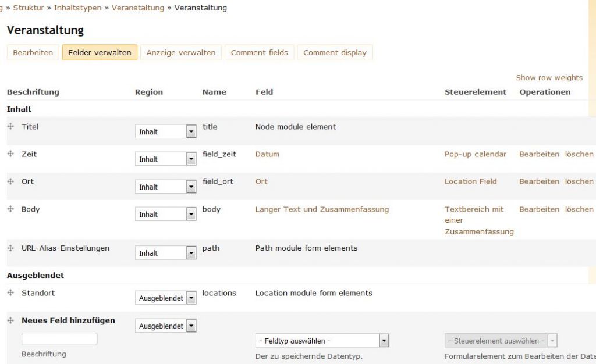Open the Region dropdown for Titel

point(165,132)
